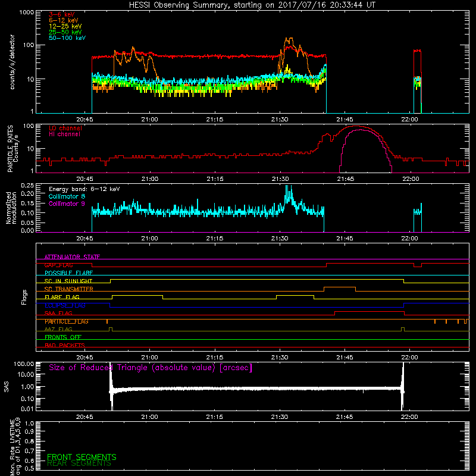The image size is (476, 476).
Task: Click the 100.00 tick on the SAS axis
Action: click(24, 364)
